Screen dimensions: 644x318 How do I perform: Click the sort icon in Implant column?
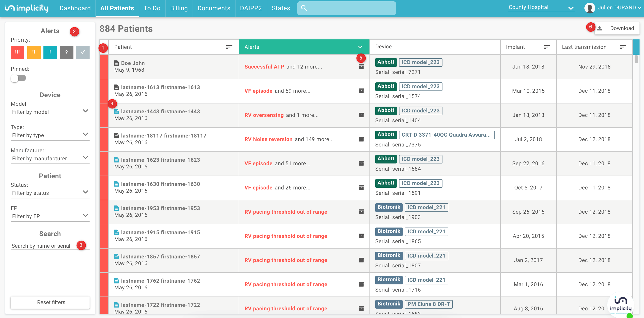pos(547,47)
